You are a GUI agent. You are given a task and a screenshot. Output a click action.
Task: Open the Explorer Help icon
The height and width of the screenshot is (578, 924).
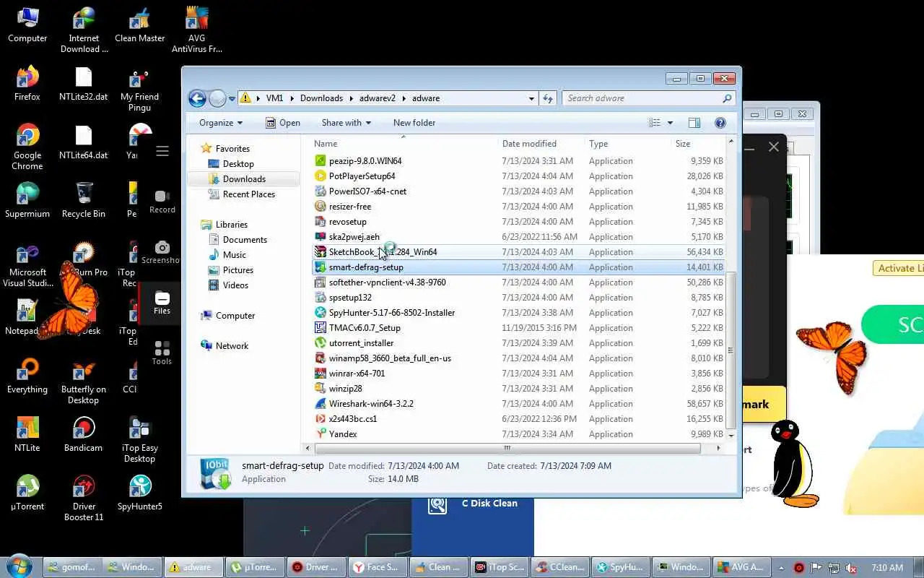pyautogui.click(x=720, y=123)
